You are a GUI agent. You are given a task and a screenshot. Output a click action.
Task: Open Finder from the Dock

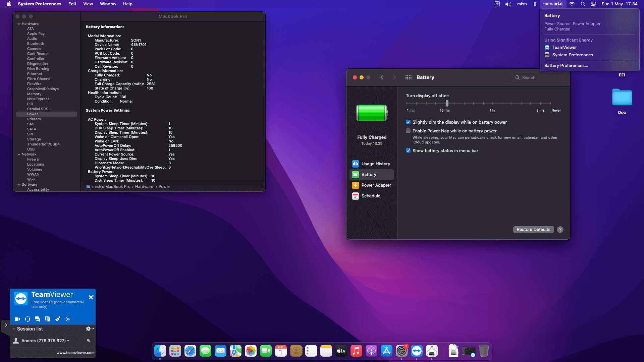pyautogui.click(x=160, y=351)
